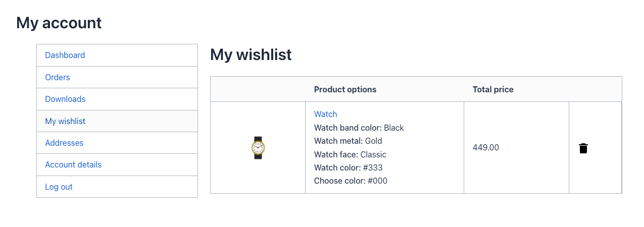
Task: Click the Watch metal: Gold option
Action: (x=348, y=141)
